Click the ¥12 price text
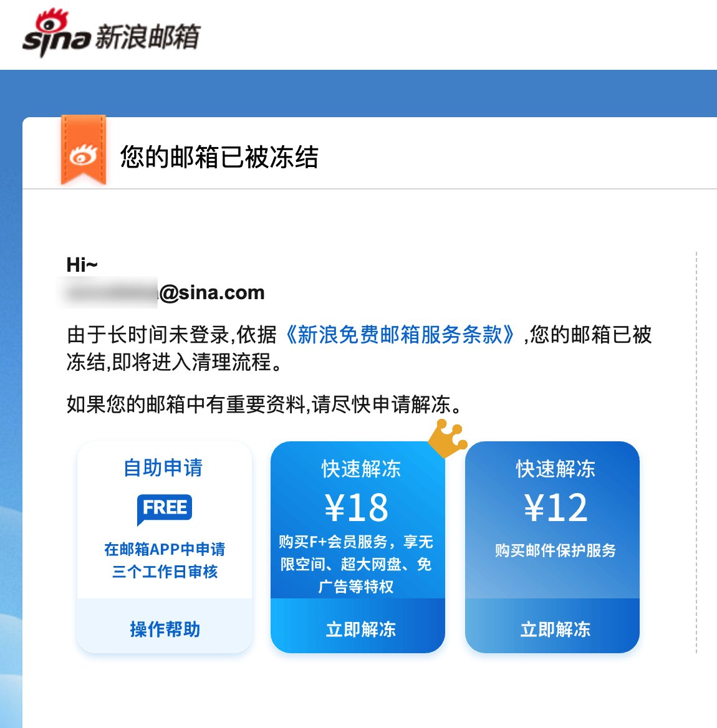This screenshot has height=728, width=717. point(555,507)
